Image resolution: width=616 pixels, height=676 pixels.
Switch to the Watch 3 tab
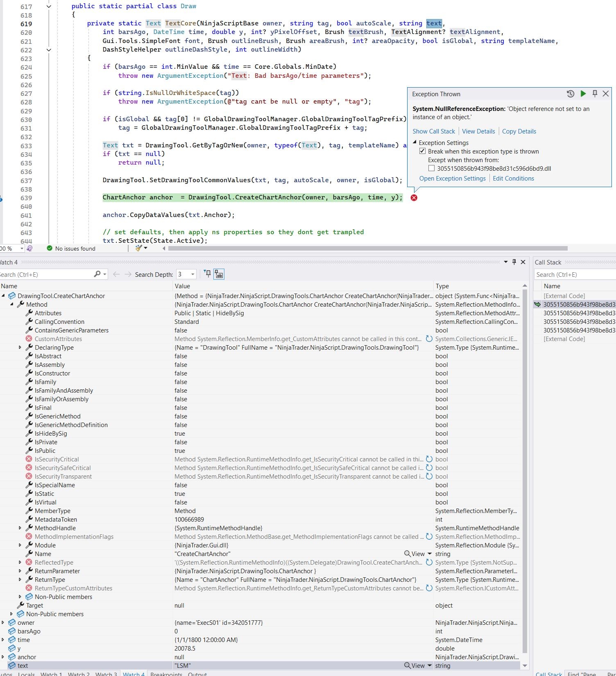coord(106,674)
